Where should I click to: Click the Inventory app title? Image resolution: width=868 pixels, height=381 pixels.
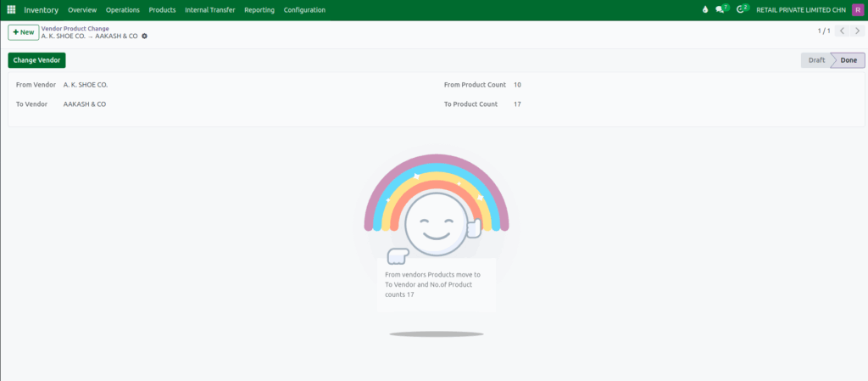[41, 10]
